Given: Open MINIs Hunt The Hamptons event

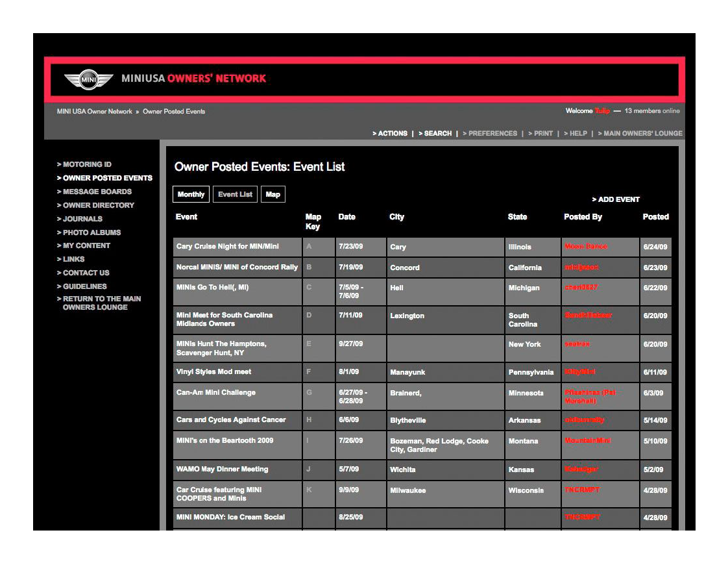Looking at the screenshot, I should [221, 348].
